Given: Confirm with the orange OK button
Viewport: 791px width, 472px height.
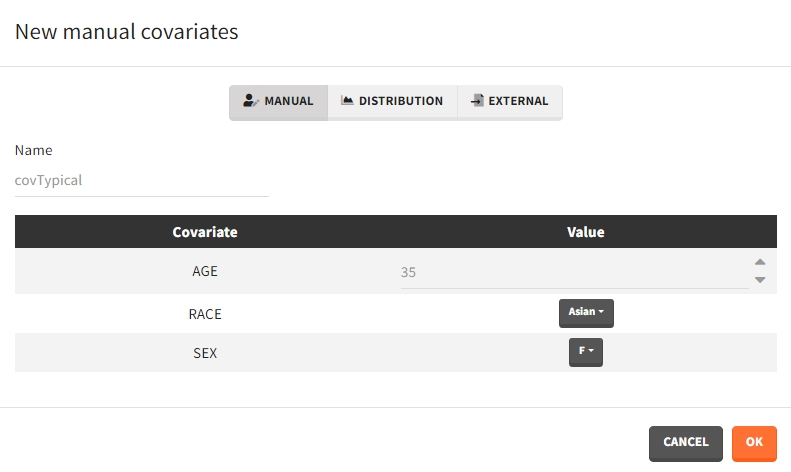Looking at the screenshot, I should 754,442.
